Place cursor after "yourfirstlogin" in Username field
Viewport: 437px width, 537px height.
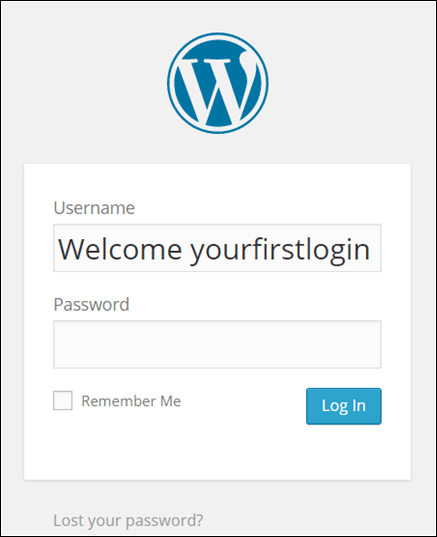tap(375, 249)
